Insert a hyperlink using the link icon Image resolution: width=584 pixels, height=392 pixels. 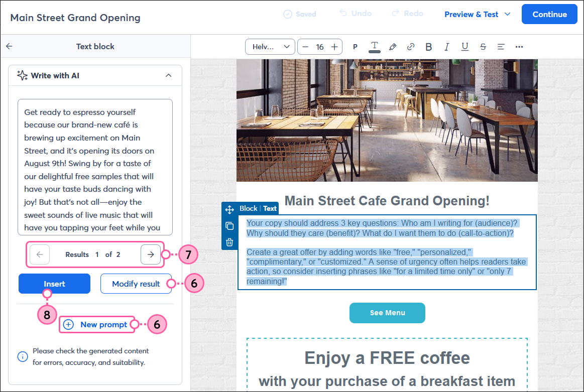[x=411, y=47]
